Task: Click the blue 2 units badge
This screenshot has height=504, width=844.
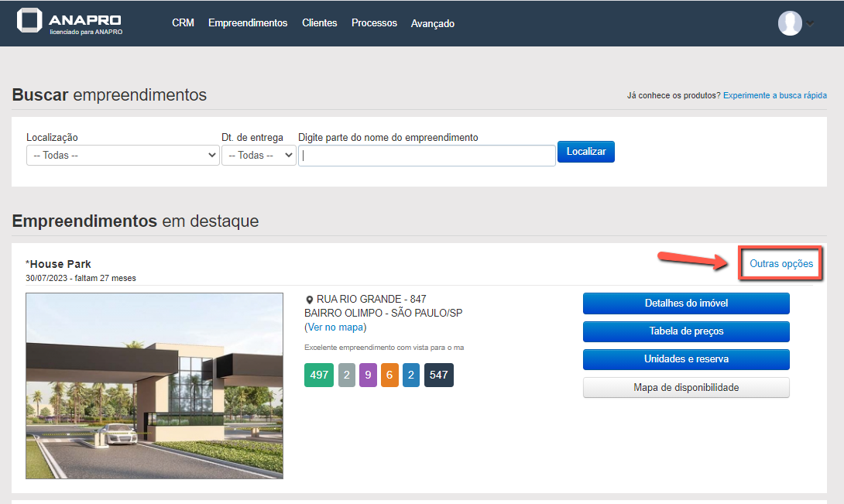Action: click(411, 375)
